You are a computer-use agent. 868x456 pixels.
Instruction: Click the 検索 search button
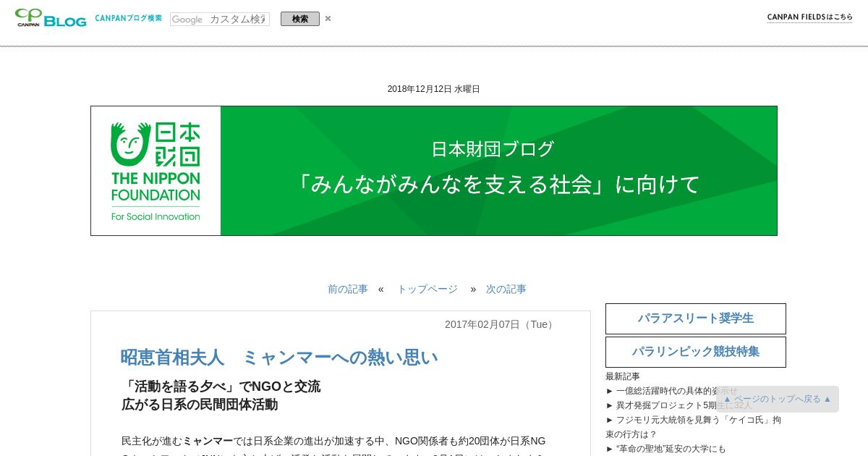[x=300, y=19]
